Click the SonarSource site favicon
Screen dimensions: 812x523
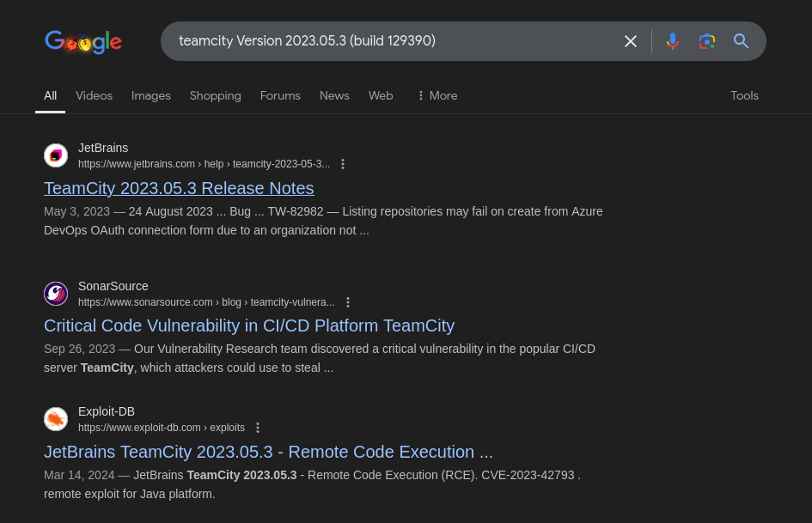(x=56, y=294)
